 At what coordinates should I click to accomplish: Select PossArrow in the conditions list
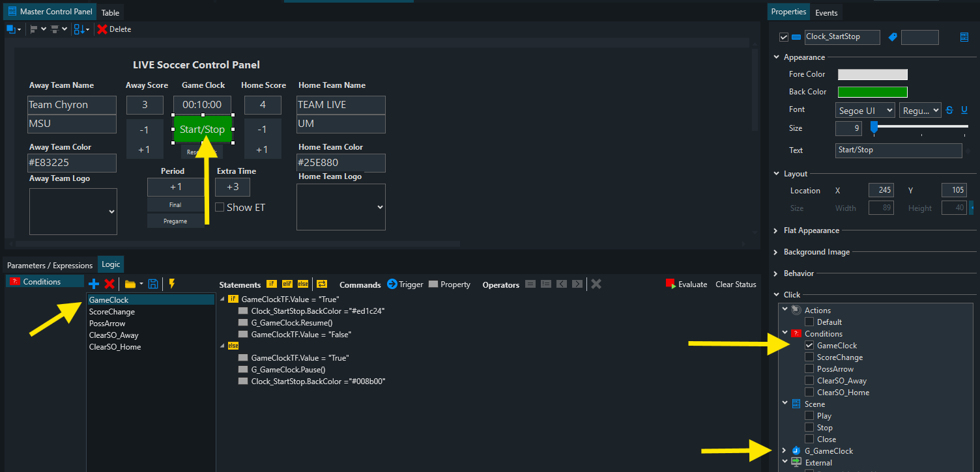(x=108, y=324)
